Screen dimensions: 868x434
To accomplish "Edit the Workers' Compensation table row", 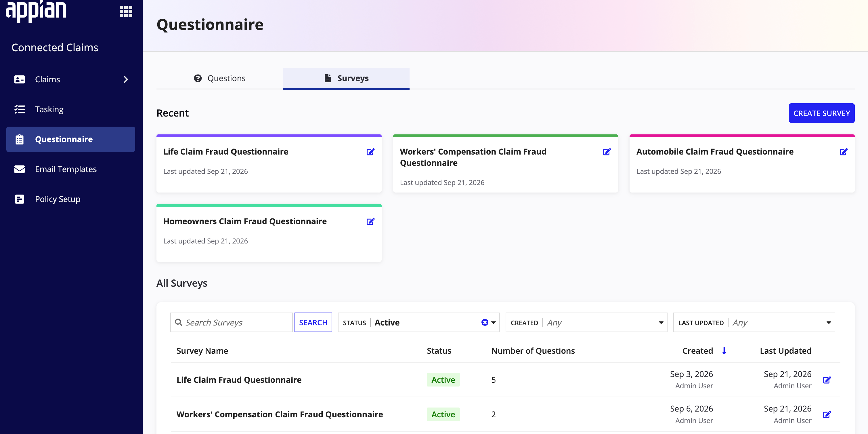I will pyautogui.click(x=827, y=414).
